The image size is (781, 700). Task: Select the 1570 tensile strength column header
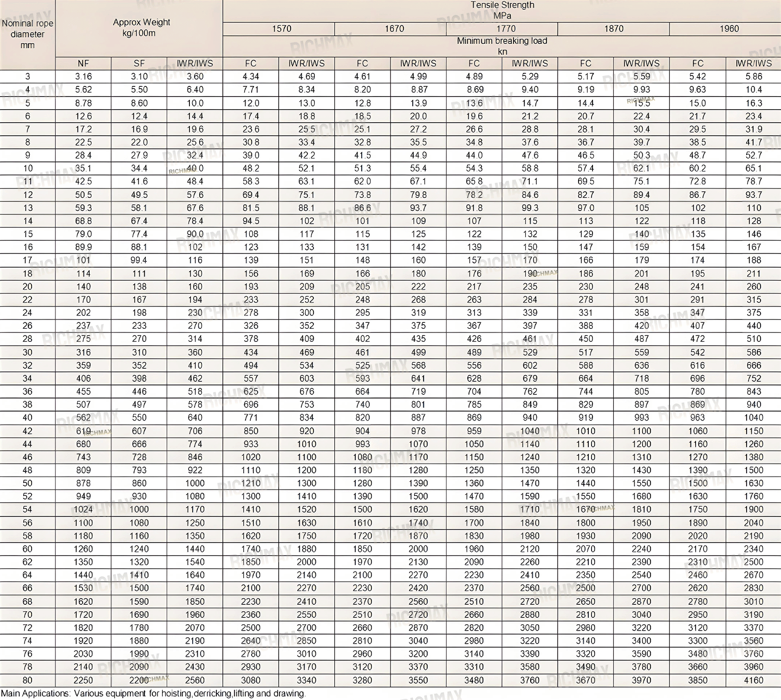281,29
